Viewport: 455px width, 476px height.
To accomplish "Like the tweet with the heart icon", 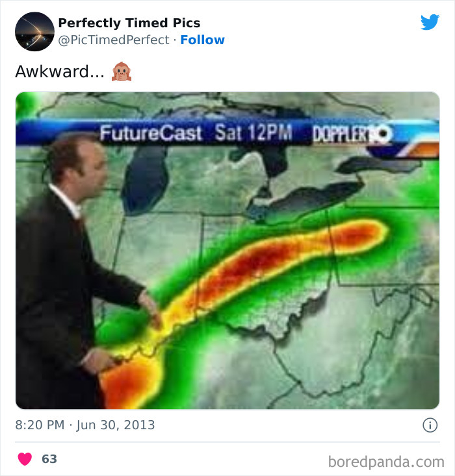I will pos(25,458).
